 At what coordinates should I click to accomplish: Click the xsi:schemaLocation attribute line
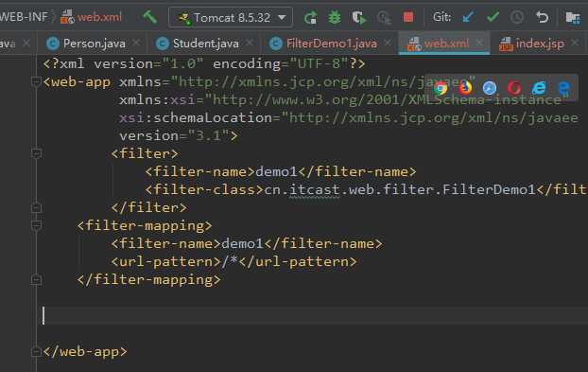click(x=349, y=118)
